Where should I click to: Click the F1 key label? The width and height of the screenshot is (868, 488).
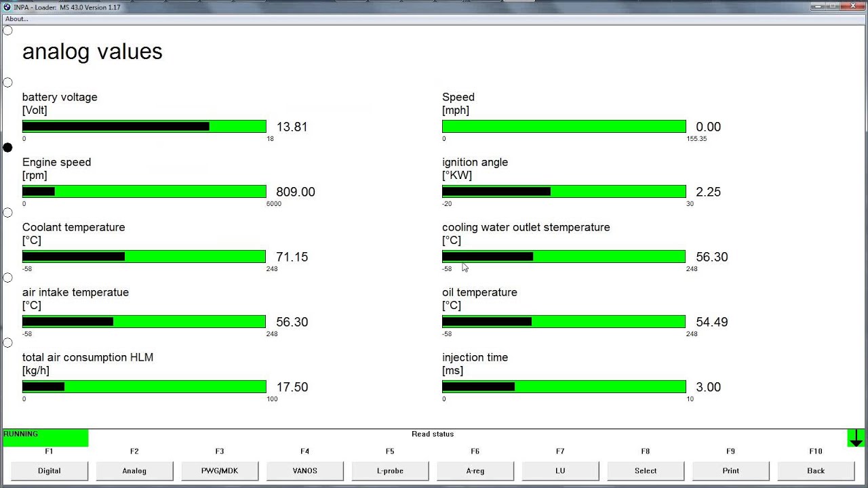[x=49, y=451]
